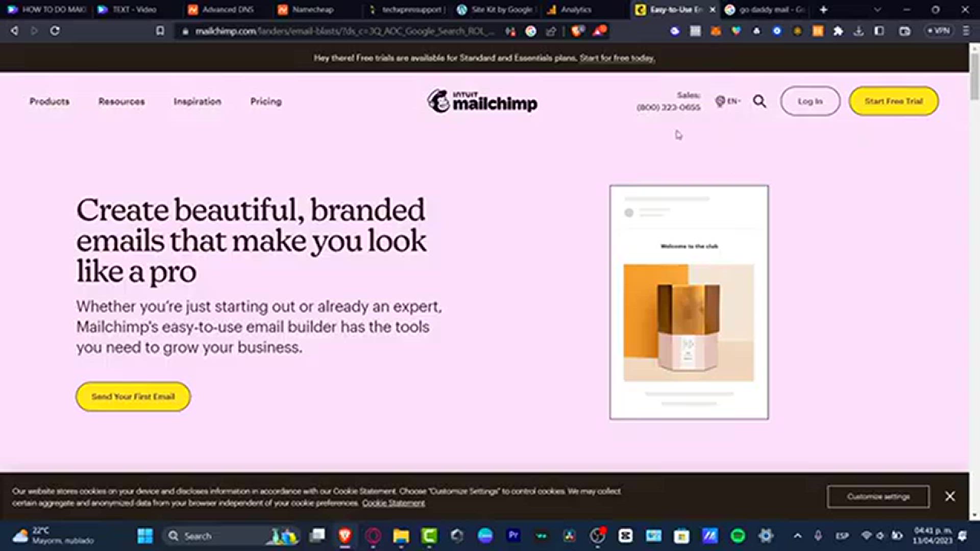Click the microphone icon in system tray
Viewport: 980px width, 551px height.
pos(818,536)
